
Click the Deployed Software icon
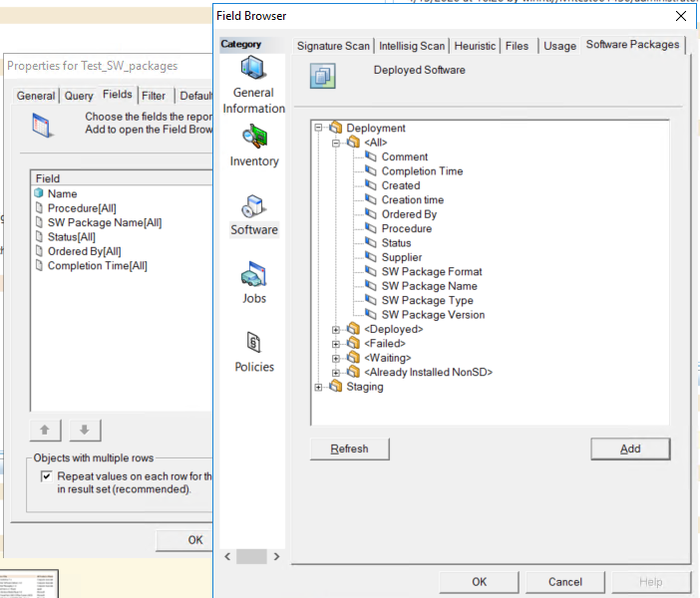pyautogui.click(x=323, y=76)
